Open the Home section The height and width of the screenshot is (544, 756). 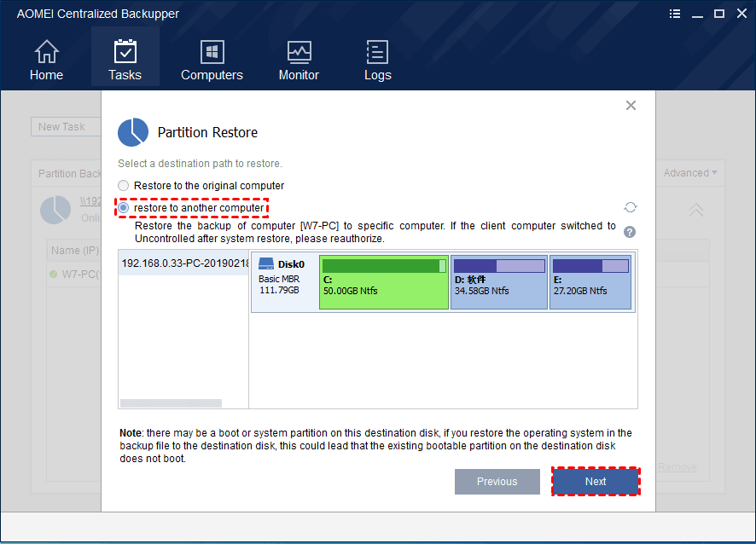pos(46,60)
